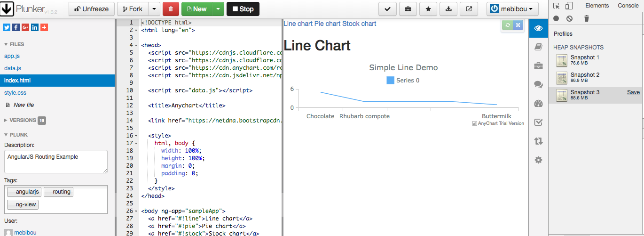Open the checklist panel in sidebar
The image size is (644, 236).
(x=539, y=122)
